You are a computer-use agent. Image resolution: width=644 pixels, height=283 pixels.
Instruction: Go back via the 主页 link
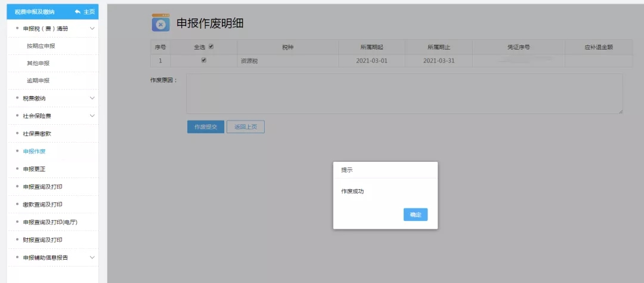[89, 12]
